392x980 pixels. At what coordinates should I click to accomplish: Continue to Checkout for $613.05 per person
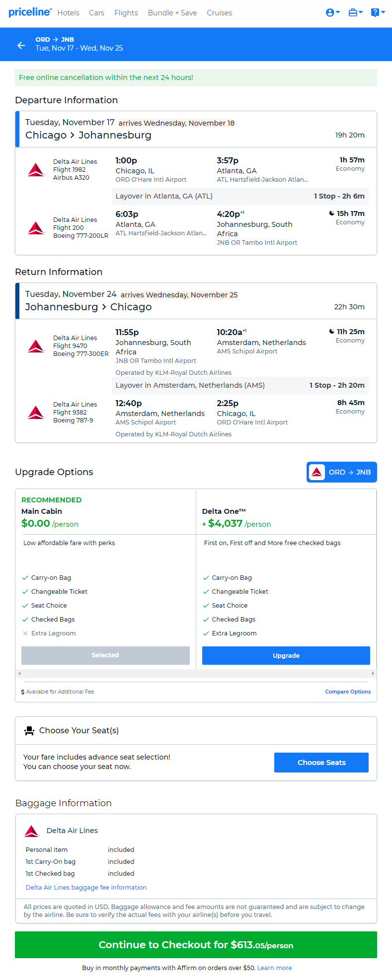click(196, 945)
